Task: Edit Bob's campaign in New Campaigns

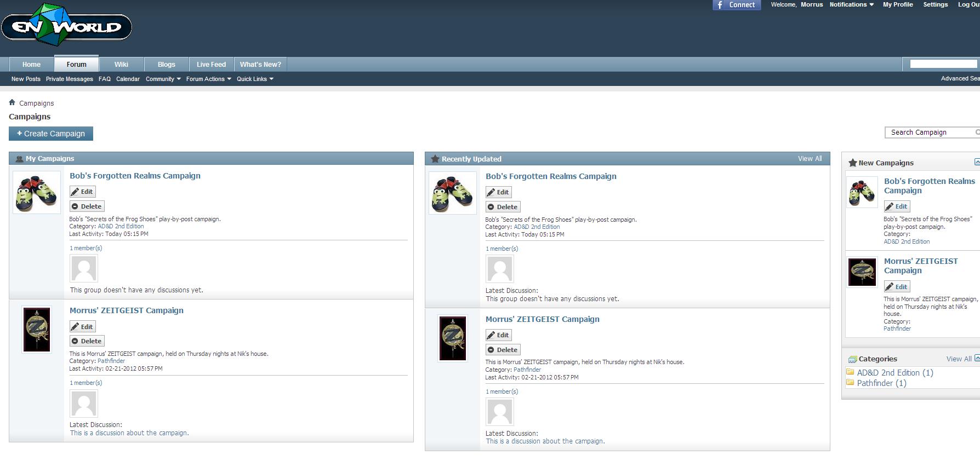Action: point(897,206)
